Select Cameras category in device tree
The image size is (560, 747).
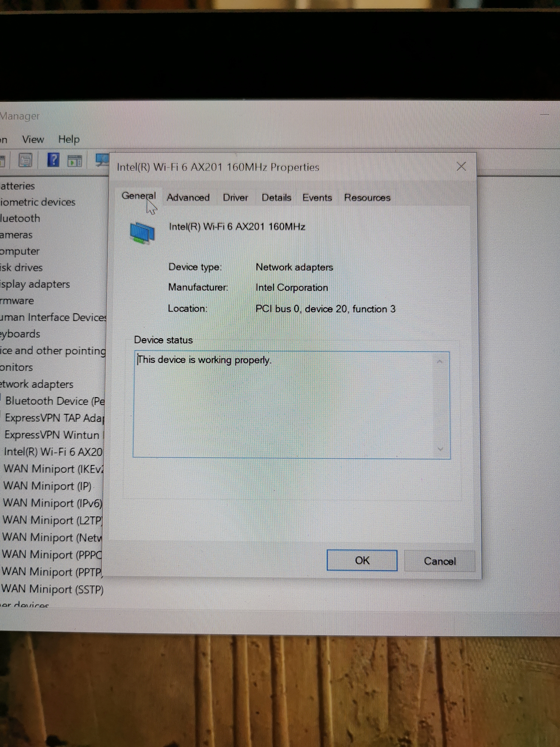click(17, 235)
